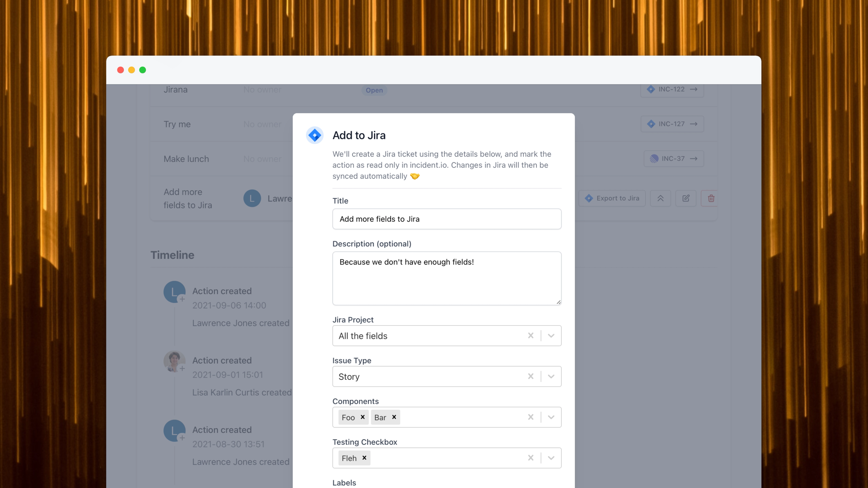Click the Lisa Karlin Curtis avatar photo
The image size is (868, 488).
pos(174,361)
